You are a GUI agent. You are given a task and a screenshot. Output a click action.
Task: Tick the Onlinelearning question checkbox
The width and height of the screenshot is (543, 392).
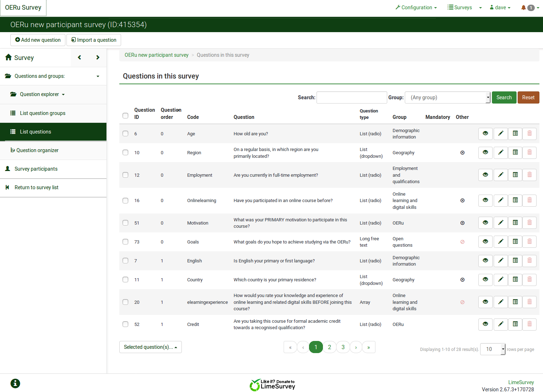click(125, 201)
